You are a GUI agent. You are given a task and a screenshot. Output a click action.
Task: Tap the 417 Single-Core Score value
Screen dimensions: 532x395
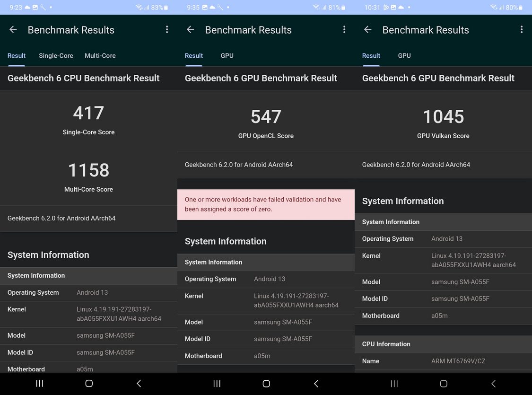click(88, 113)
